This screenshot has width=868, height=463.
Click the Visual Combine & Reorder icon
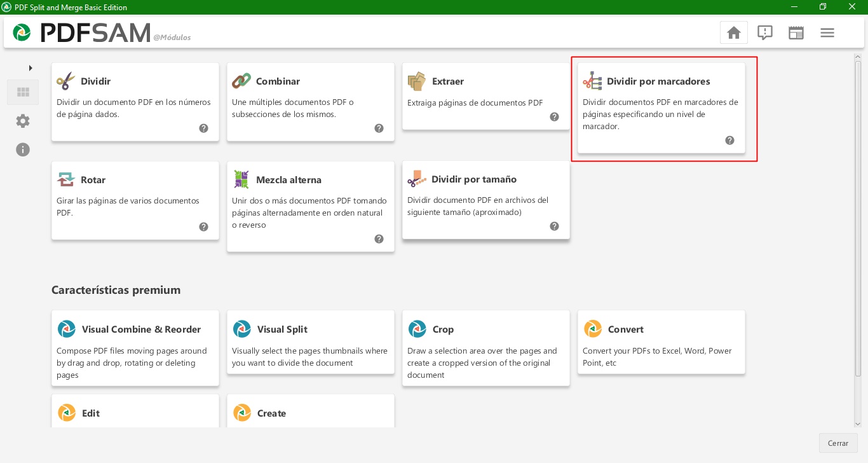point(66,329)
